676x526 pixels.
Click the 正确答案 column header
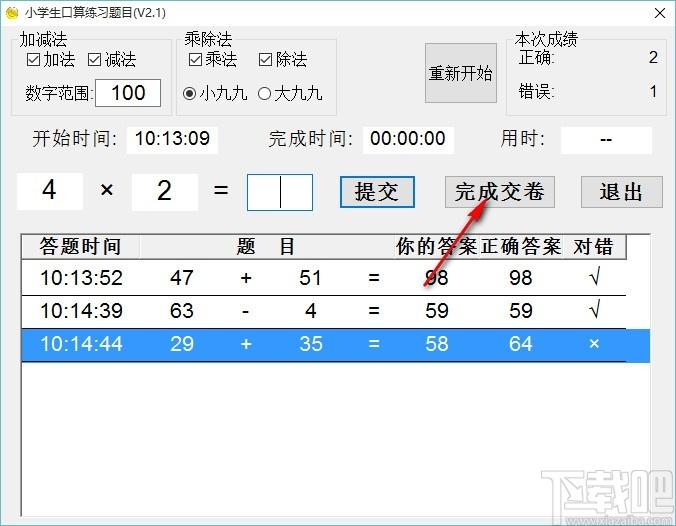pyautogui.click(x=521, y=247)
